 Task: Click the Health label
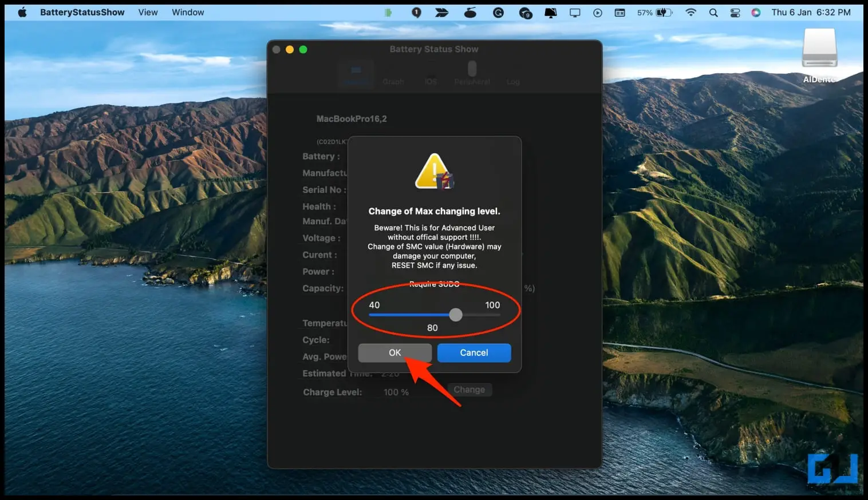click(x=319, y=207)
